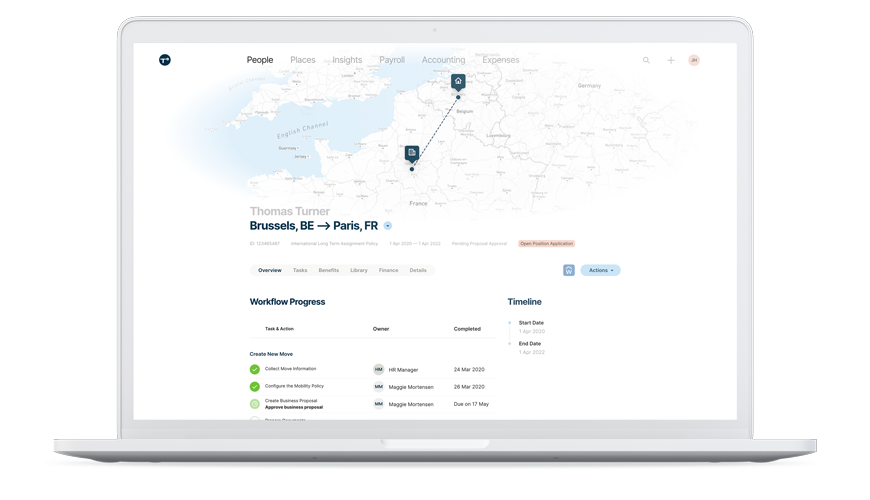
Task: Click the ID: 123465487 text
Action: [x=265, y=244]
